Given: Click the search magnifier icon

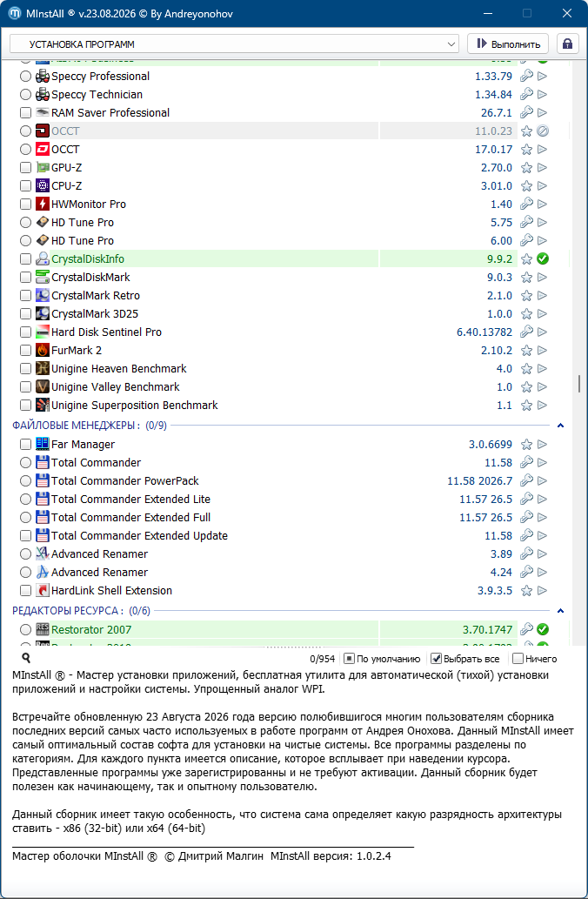Looking at the screenshot, I should (x=26, y=658).
